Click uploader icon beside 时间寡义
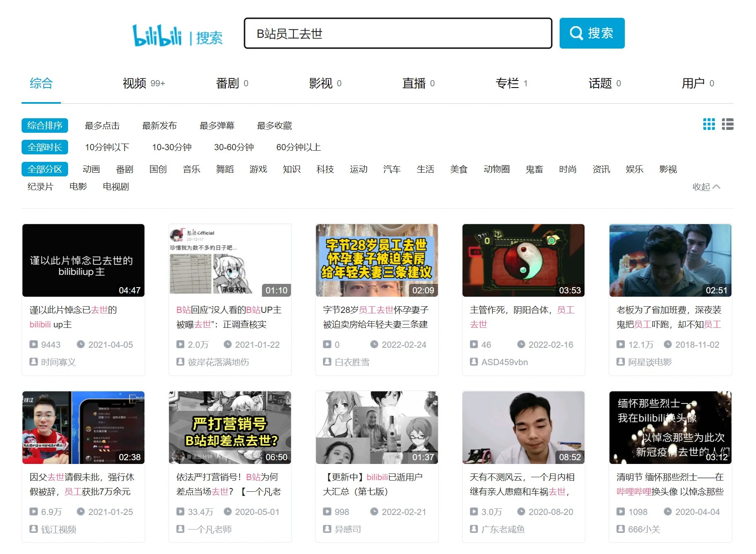 pos(34,361)
